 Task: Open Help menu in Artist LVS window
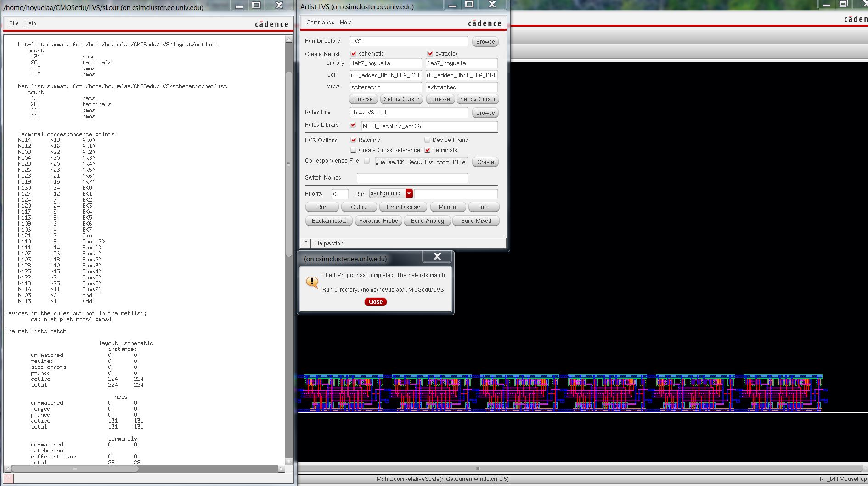pyautogui.click(x=346, y=23)
